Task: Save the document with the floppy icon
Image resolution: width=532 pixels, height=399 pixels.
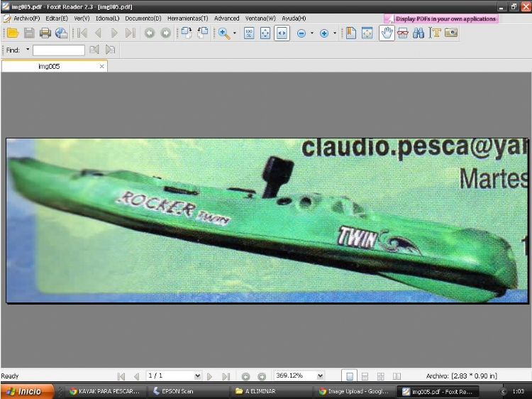Action: click(x=29, y=33)
